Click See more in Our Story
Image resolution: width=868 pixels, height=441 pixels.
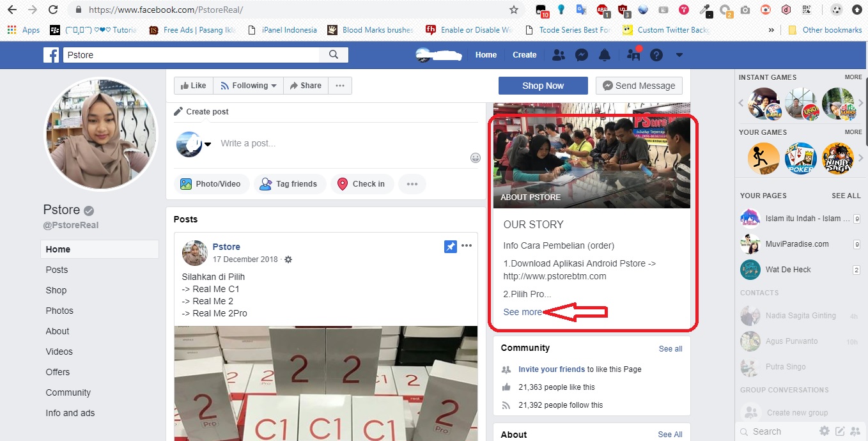coord(522,312)
